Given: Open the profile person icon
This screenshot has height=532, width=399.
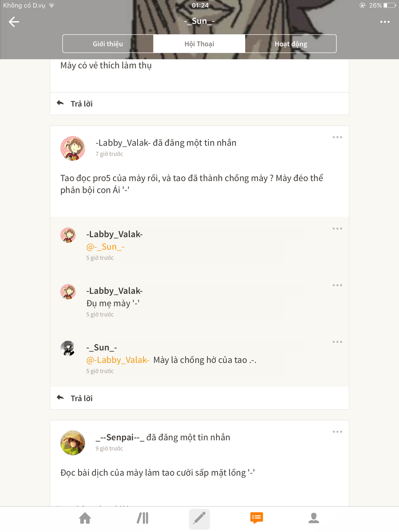Looking at the screenshot, I should point(314,518).
